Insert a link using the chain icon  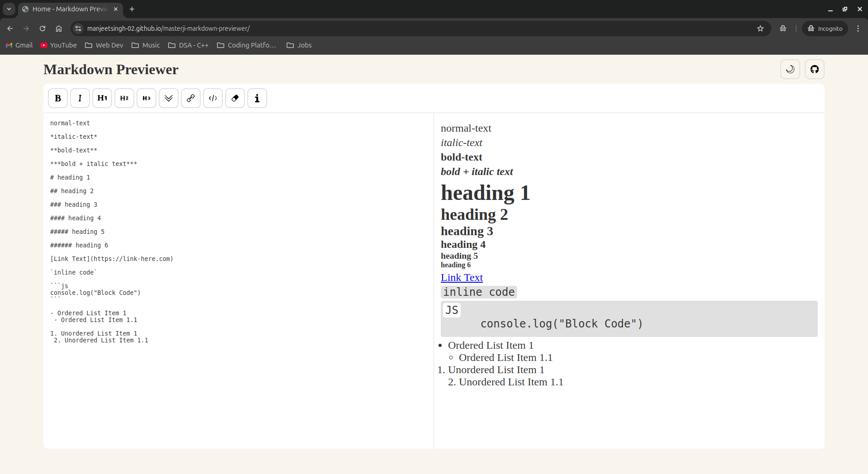(x=191, y=98)
